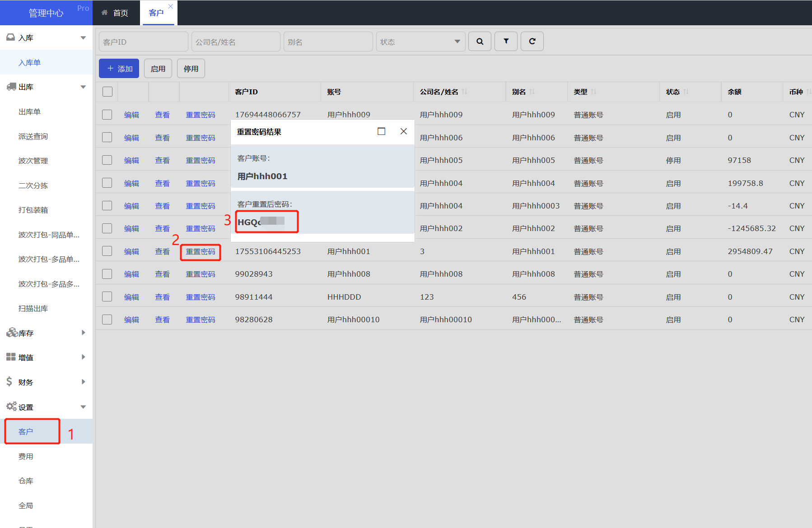
Task: Open 波次管理 in the sidebar
Action: (x=33, y=161)
